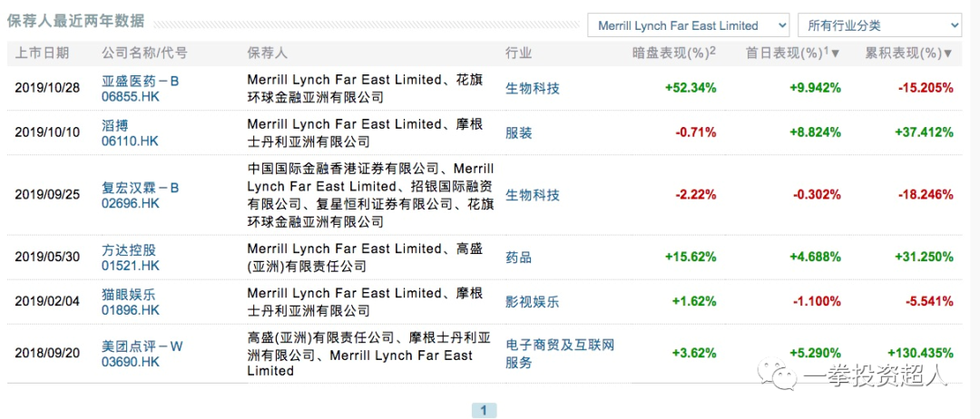Open the 服装 industry link
The width and height of the screenshot is (980, 419).
(519, 132)
